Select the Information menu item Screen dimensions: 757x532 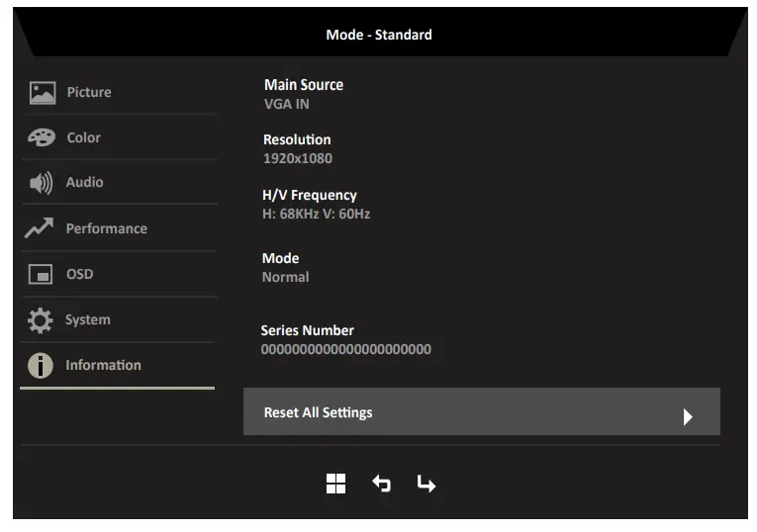coord(103,366)
